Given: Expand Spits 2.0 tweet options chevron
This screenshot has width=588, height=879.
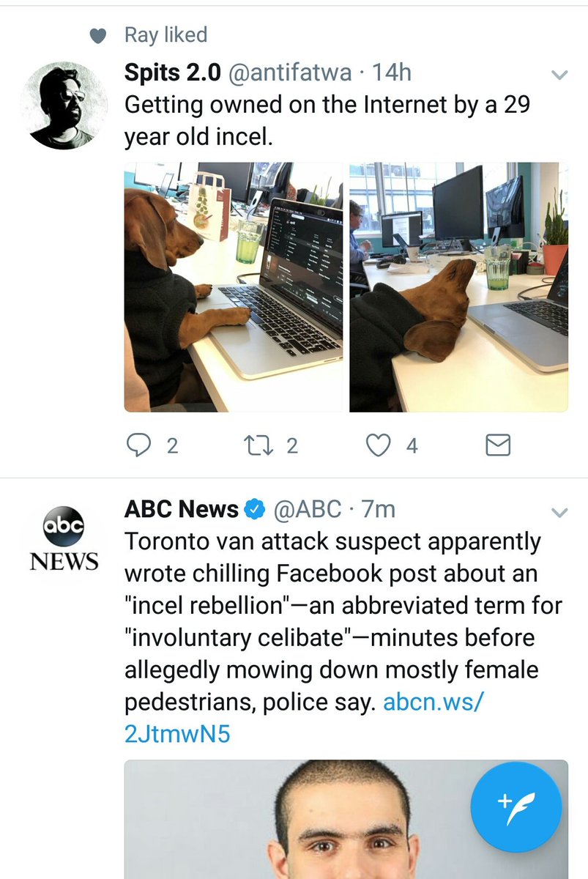Looking at the screenshot, I should pyautogui.click(x=559, y=75).
